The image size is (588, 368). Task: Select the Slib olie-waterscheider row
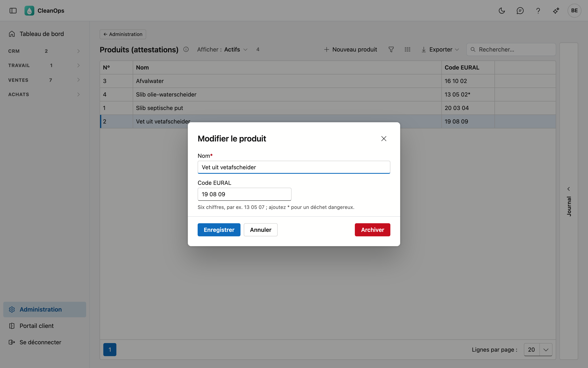coord(328,94)
